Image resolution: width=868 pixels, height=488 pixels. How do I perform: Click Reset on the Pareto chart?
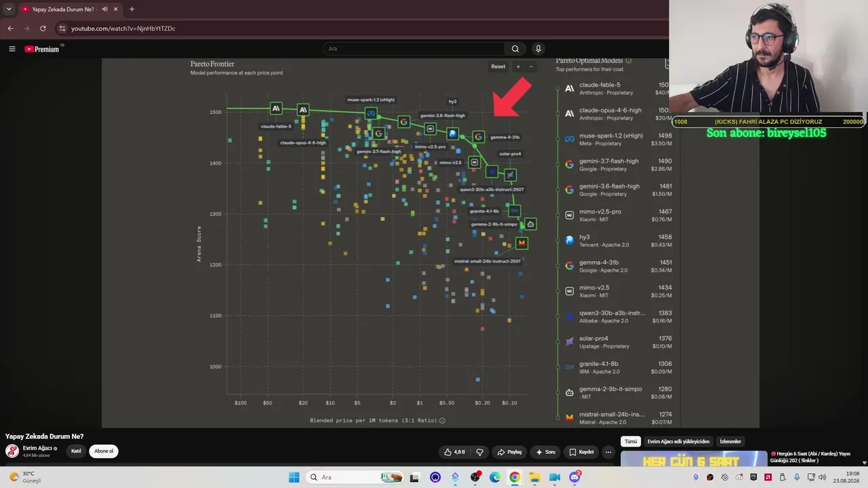[498, 66]
